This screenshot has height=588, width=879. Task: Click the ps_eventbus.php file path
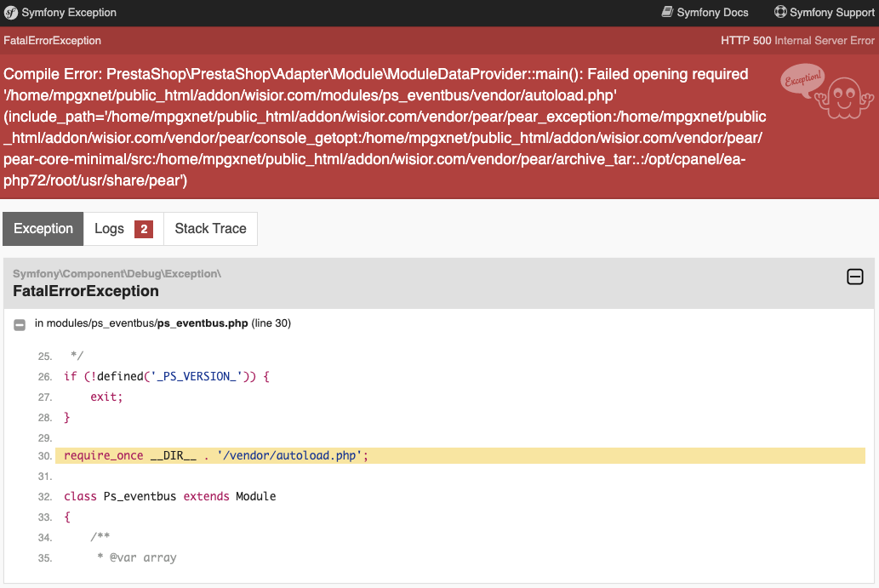pyautogui.click(x=202, y=323)
